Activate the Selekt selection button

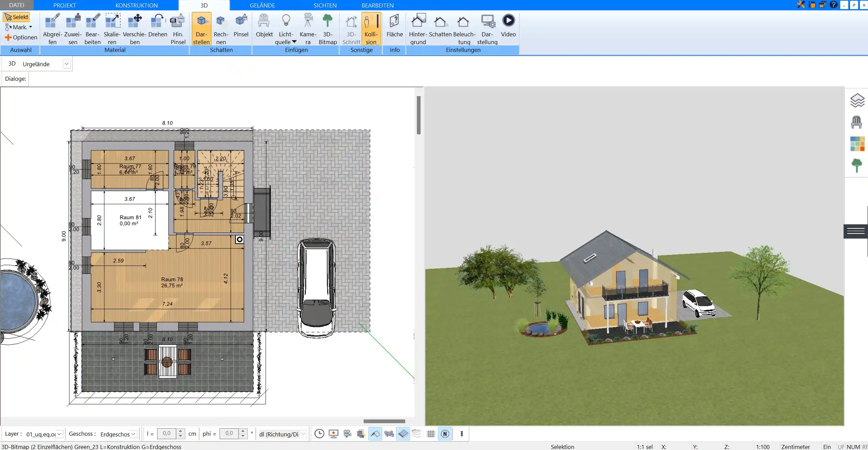16,17
